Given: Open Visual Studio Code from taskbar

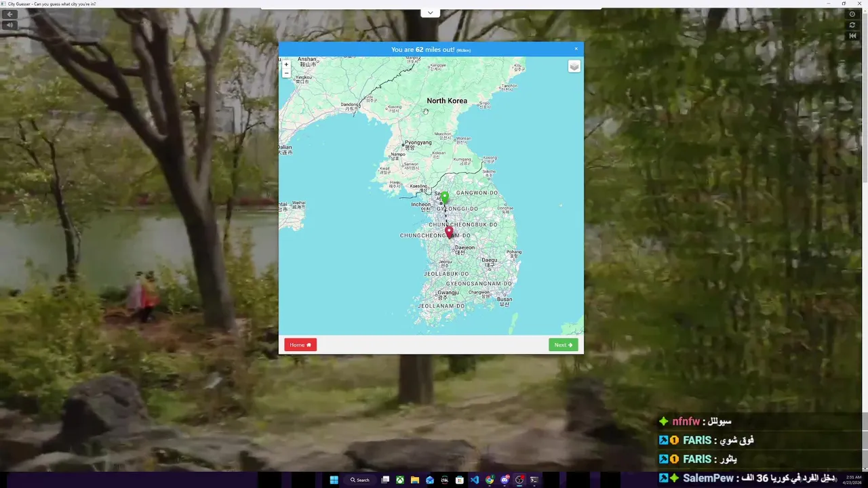Looking at the screenshot, I should [475, 480].
